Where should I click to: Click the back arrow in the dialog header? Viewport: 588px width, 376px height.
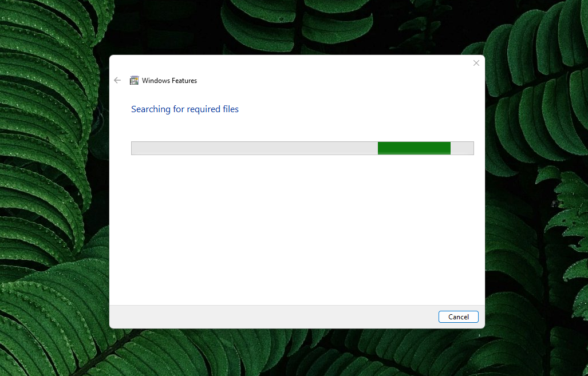(117, 81)
